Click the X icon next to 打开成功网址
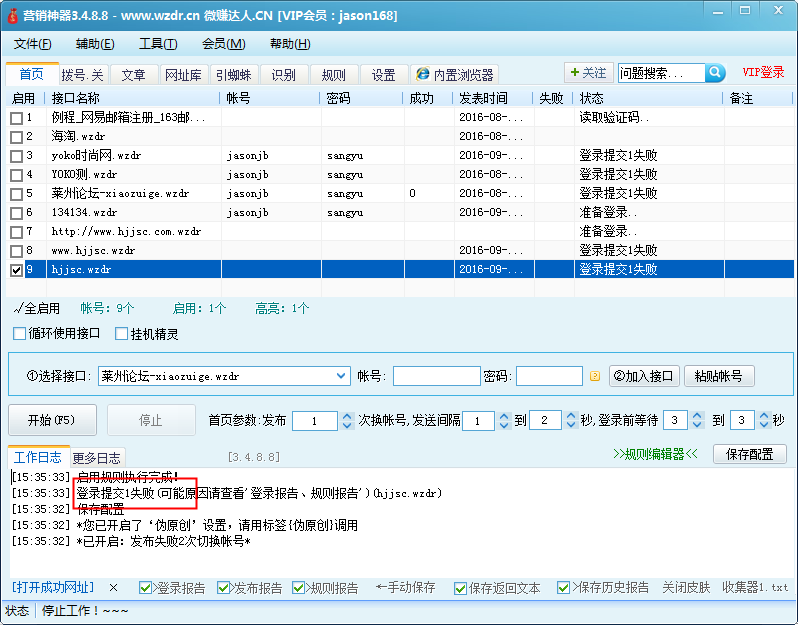Viewport: 798px width, 625px height. 113,588
